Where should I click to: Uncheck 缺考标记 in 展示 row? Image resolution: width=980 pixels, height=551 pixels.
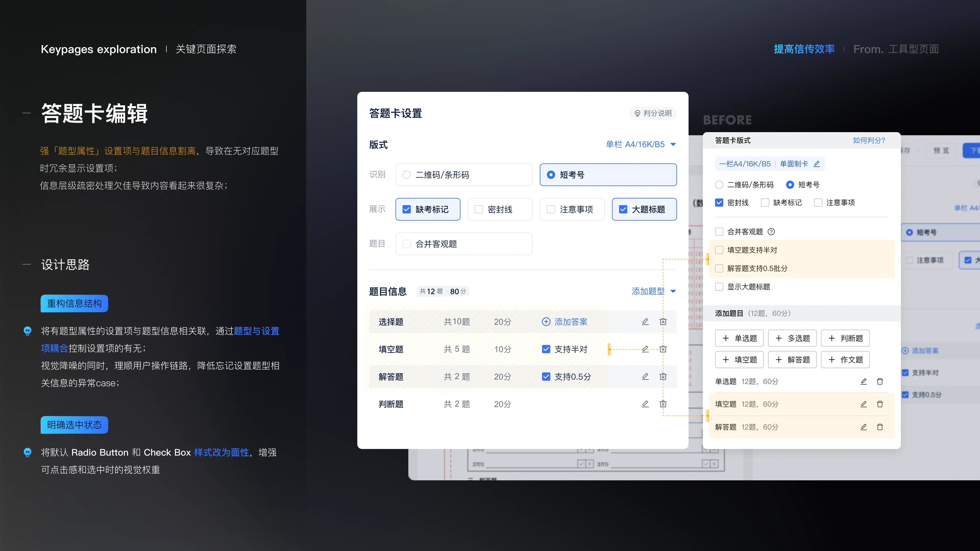(428, 209)
